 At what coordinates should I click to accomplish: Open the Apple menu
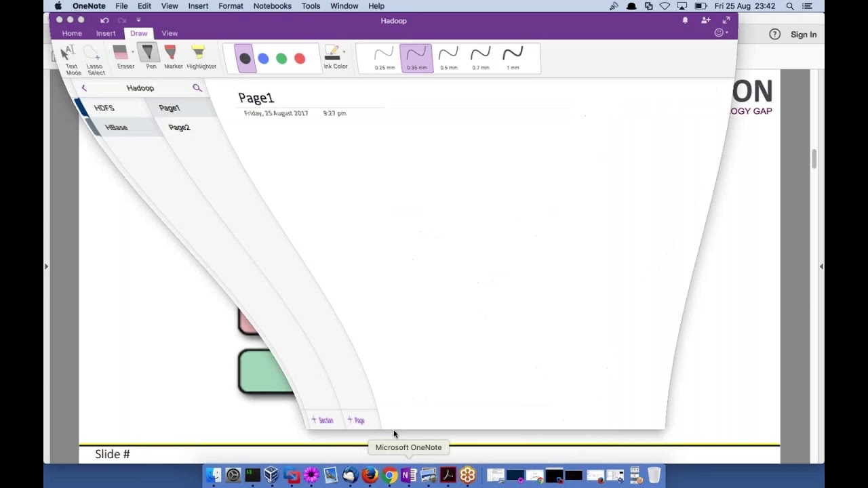[x=58, y=6]
